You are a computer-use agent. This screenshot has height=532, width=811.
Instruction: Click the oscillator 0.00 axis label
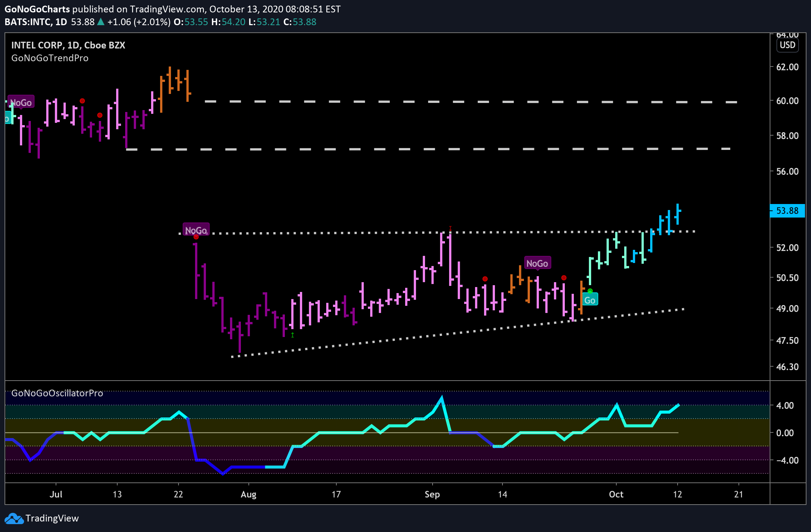click(x=785, y=433)
